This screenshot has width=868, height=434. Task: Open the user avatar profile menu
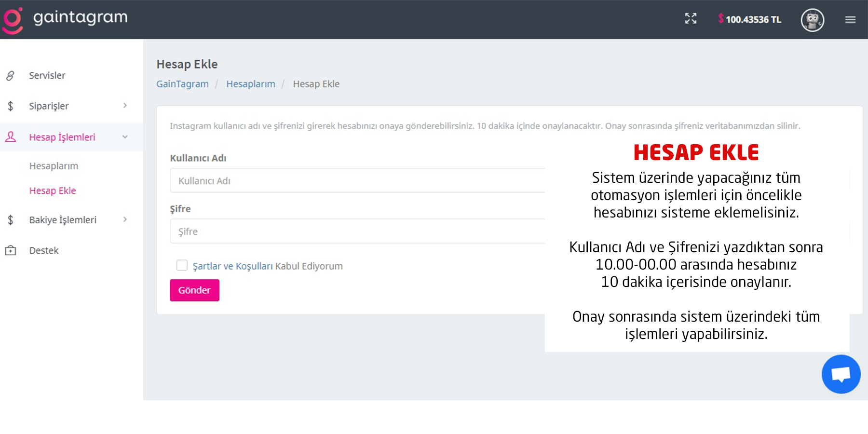(813, 20)
